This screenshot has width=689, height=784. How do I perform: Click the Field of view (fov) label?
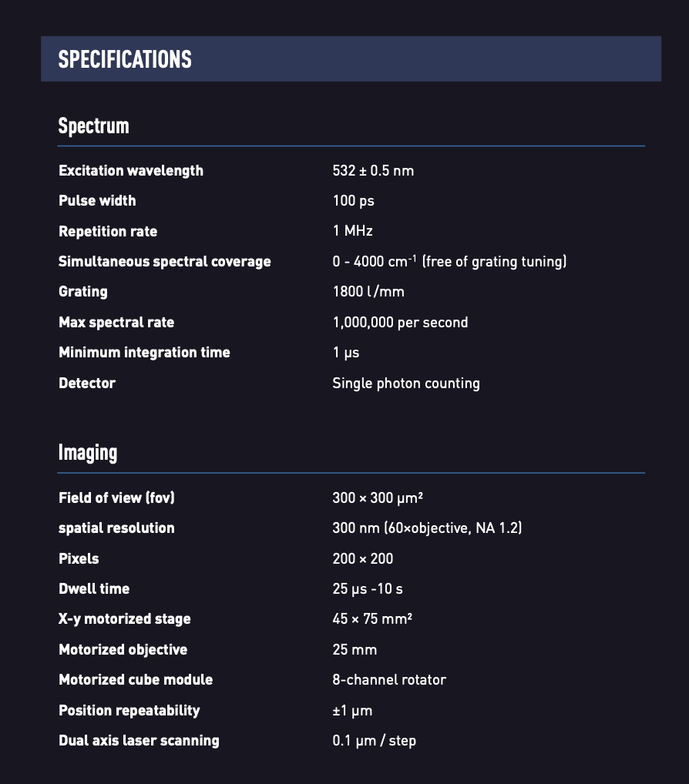(116, 498)
